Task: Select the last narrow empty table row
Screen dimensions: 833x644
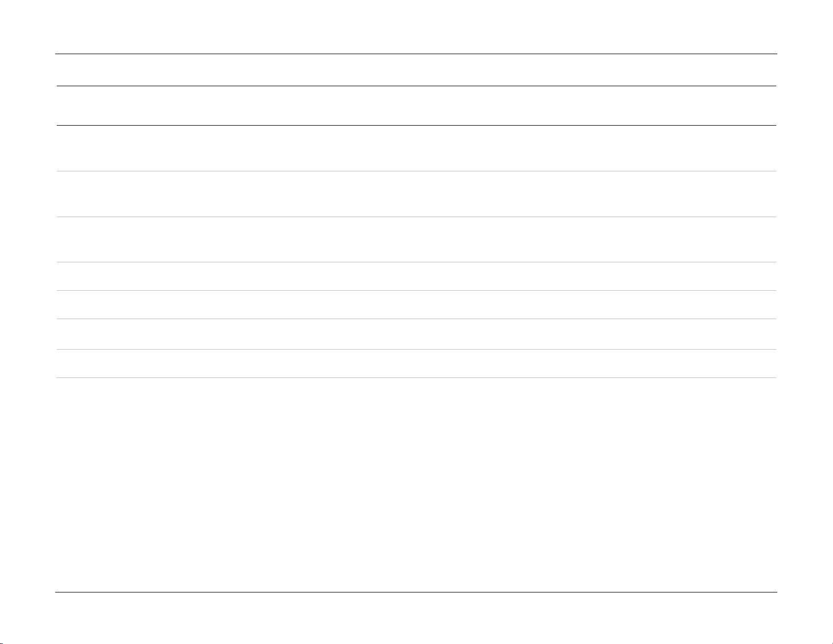Action: [x=416, y=364]
